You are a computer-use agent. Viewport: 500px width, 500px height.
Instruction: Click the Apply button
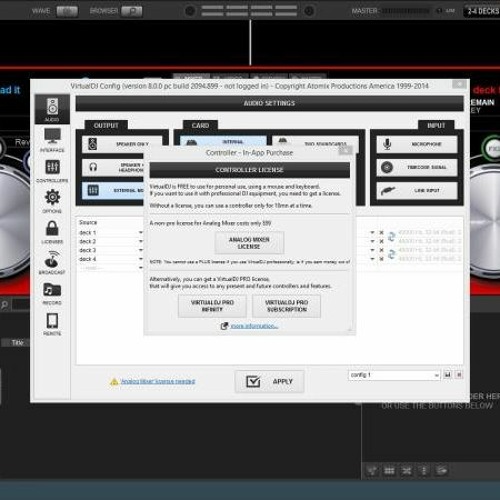[x=269, y=381]
